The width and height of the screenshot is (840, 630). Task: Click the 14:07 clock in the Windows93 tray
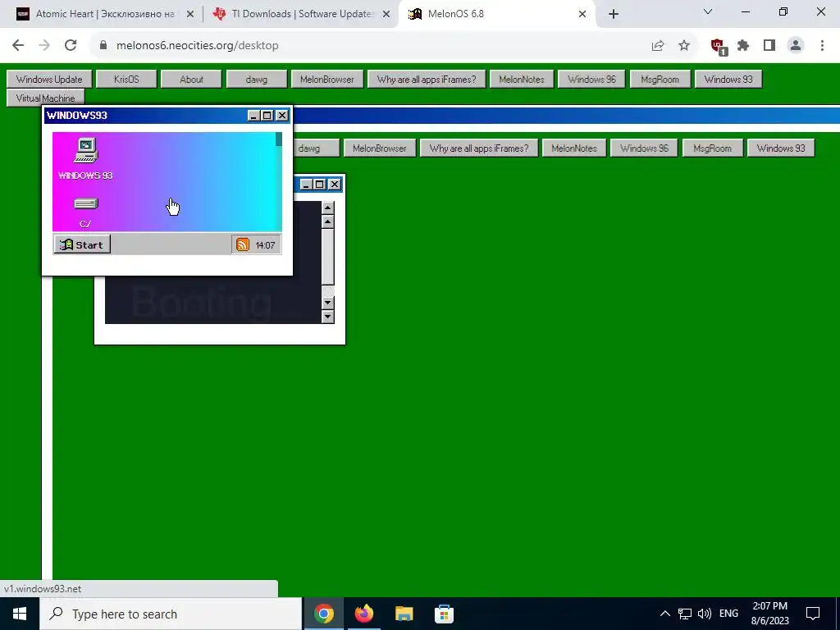(265, 245)
